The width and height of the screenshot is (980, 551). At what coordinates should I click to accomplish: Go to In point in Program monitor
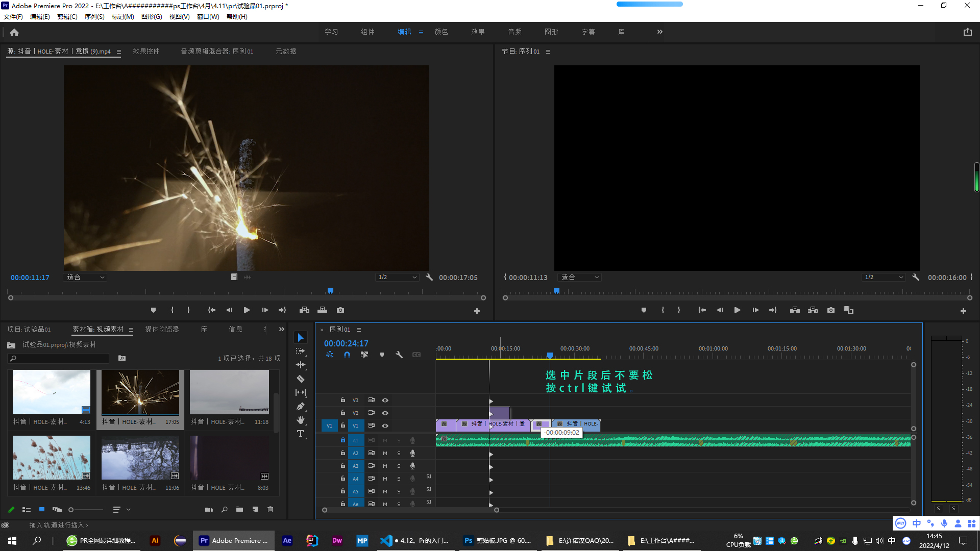click(x=702, y=310)
